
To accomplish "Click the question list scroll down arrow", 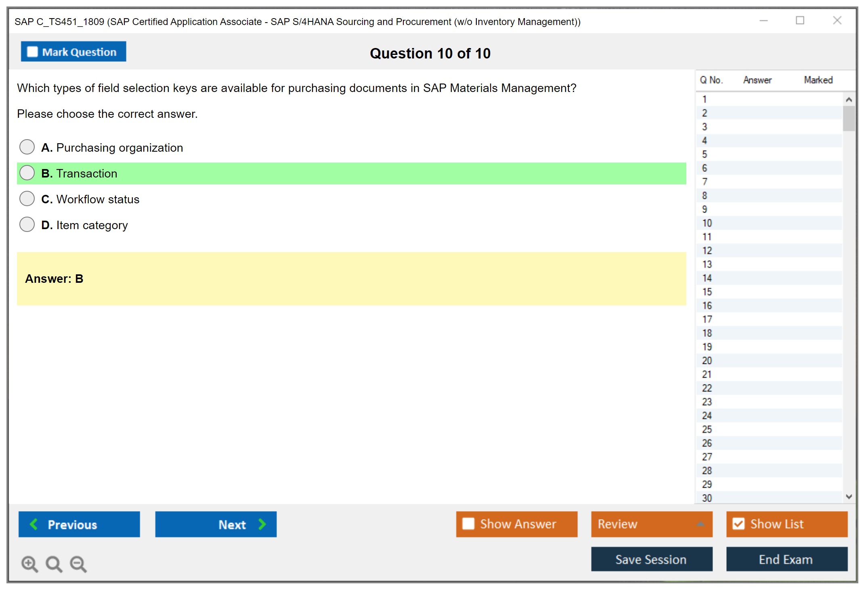I will click(849, 497).
